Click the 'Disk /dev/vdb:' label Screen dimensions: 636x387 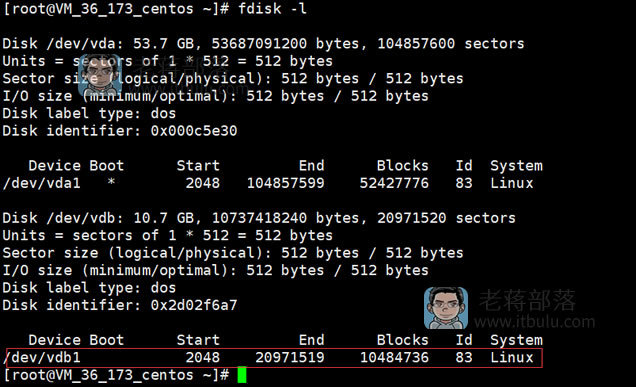coord(63,218)
